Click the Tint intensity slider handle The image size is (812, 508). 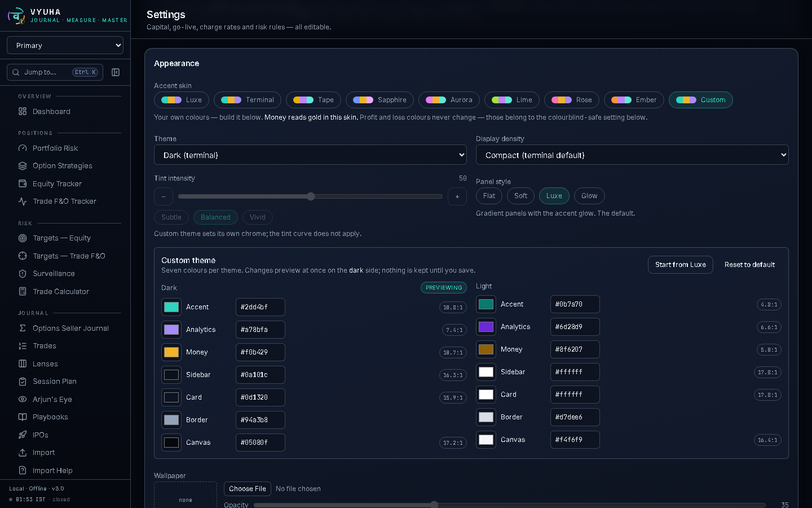click(x=311, y=196)
